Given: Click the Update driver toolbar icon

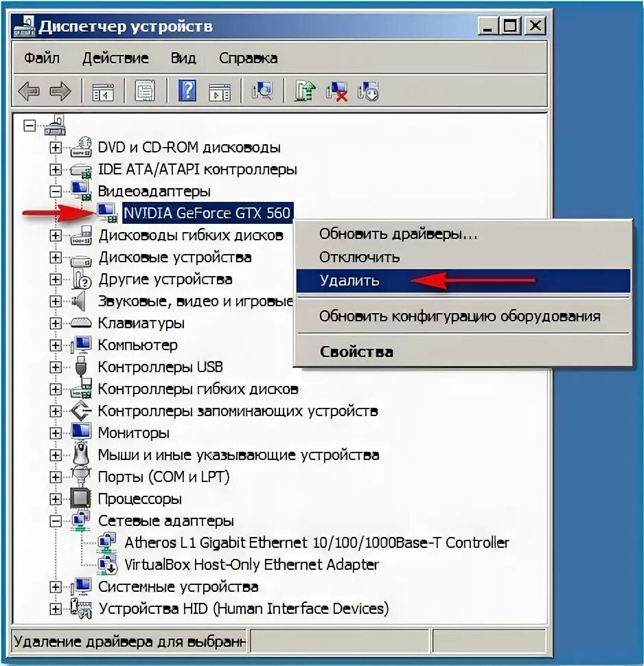Looking at the screenshot, I should tap(305, 91).
